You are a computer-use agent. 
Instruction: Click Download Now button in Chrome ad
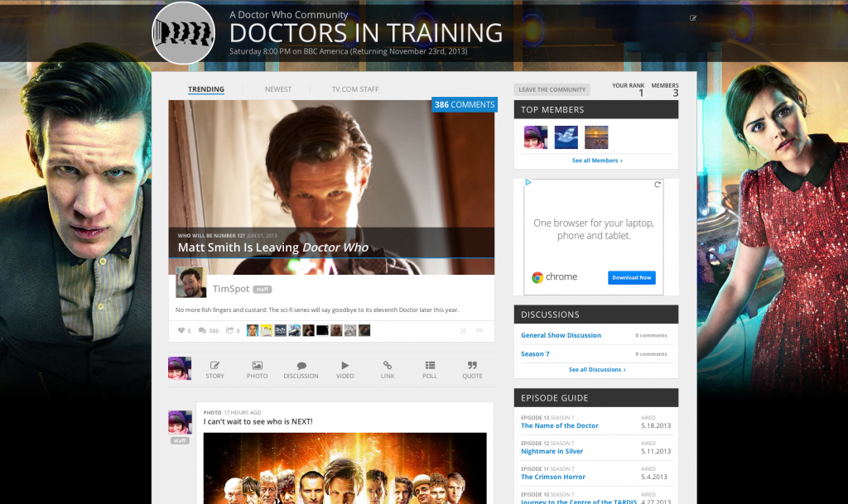click(x=632, y=278)
